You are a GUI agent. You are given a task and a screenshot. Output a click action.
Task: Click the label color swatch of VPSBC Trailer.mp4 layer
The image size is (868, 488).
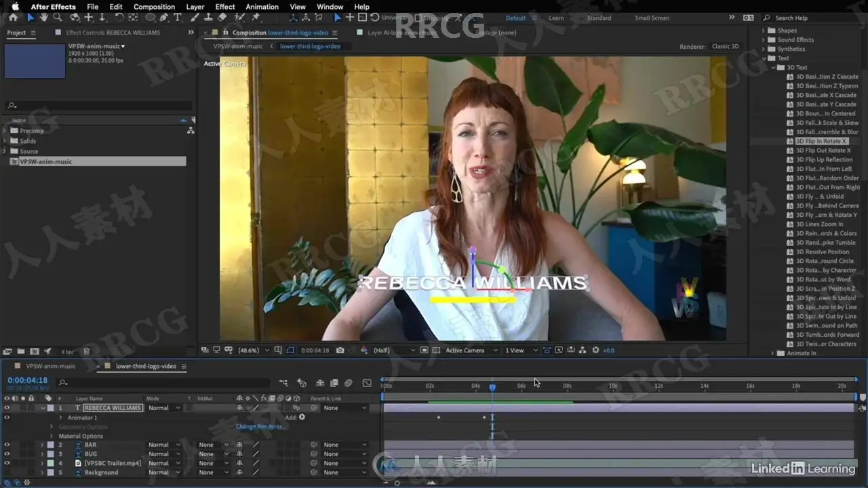[50, 464]
